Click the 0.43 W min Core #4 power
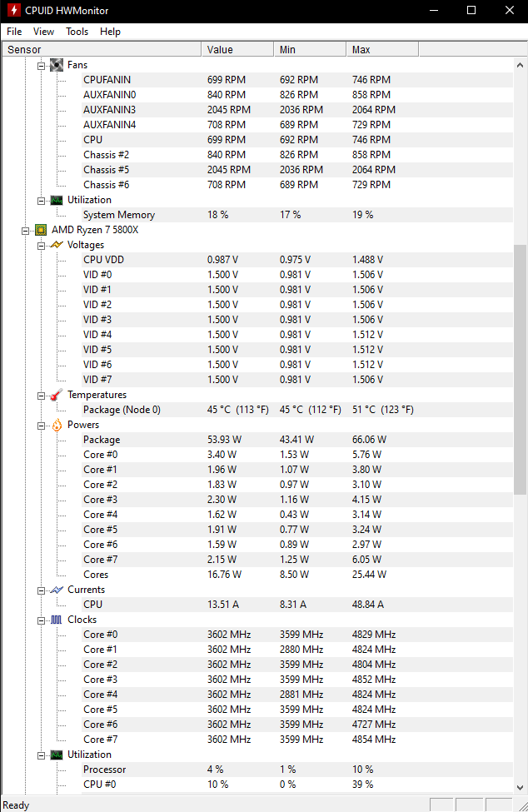The image size is (528, 812). [294, 515]
